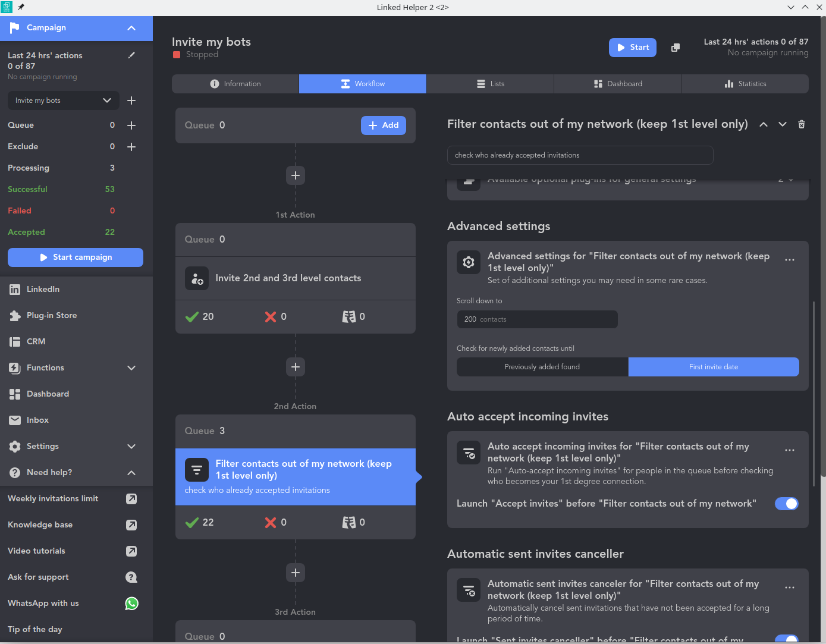
Task: Switch to the Statistics tab
Action: (745, 84)
